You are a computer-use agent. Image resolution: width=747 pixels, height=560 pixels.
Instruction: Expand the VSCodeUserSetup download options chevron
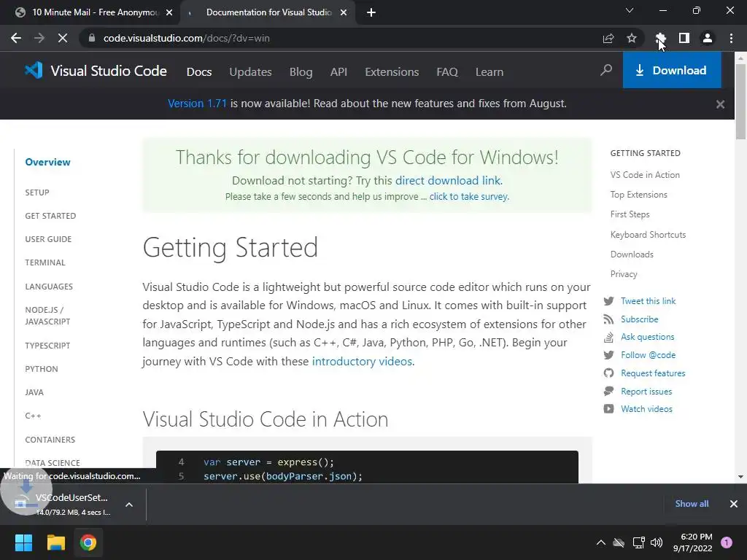coord(128,504)
